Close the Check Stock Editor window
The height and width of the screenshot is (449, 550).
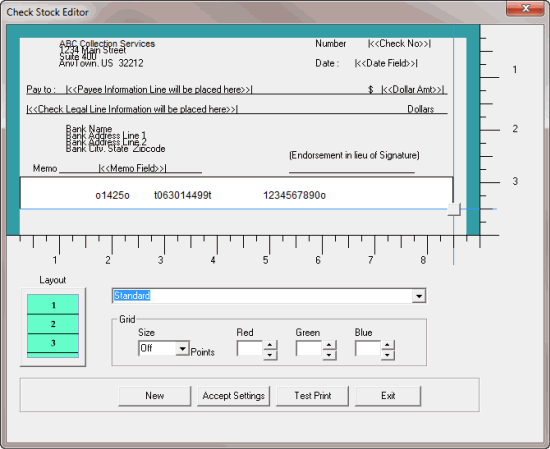point(525,8)
